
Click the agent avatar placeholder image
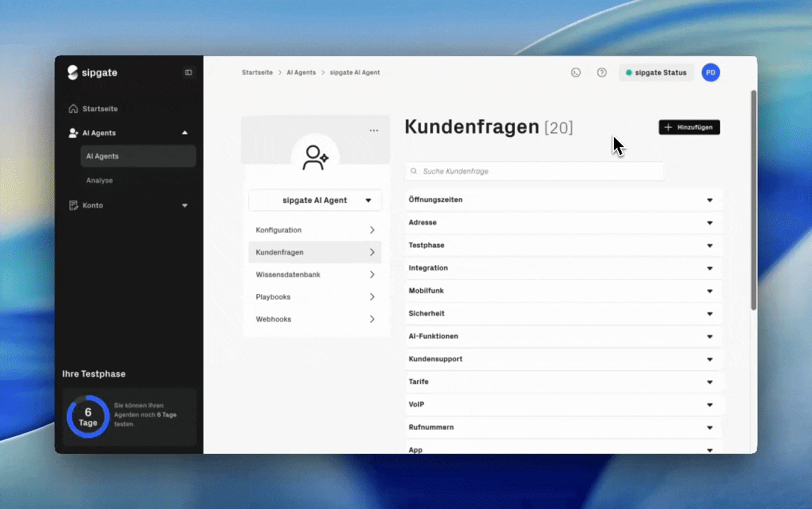tap(315, 158)
